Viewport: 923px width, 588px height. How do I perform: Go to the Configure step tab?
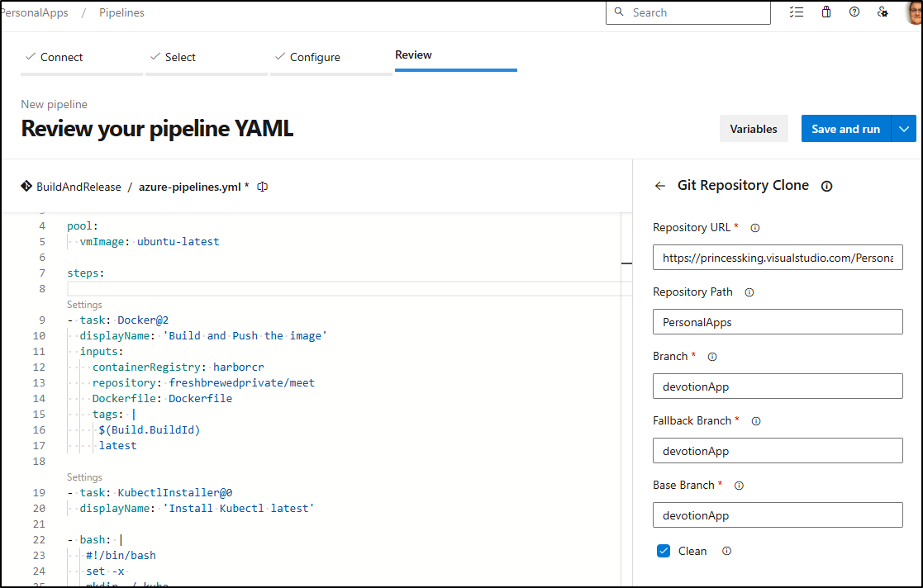(x=331, y=57)
